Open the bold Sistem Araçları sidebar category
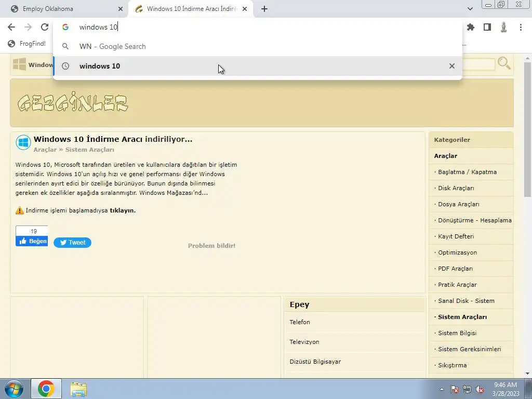This screenshot has width=532, height=399. (462, 317)
